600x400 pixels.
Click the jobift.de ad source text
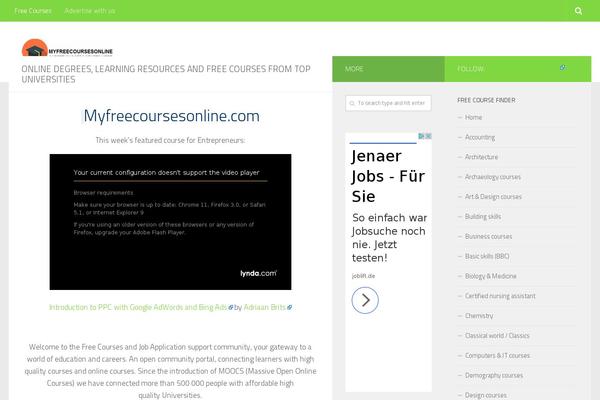pyautogui.click(x=363, y=276)
